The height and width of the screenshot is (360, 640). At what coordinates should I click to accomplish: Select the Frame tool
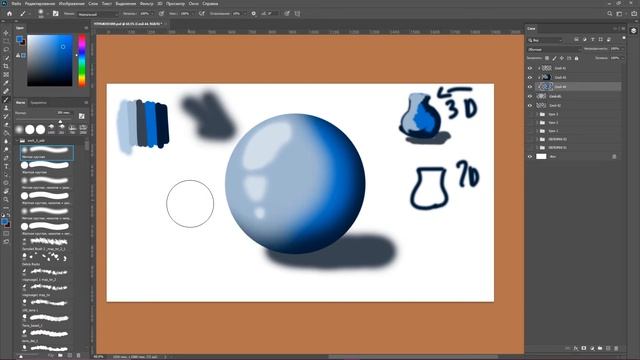click(x=6, y=74)
